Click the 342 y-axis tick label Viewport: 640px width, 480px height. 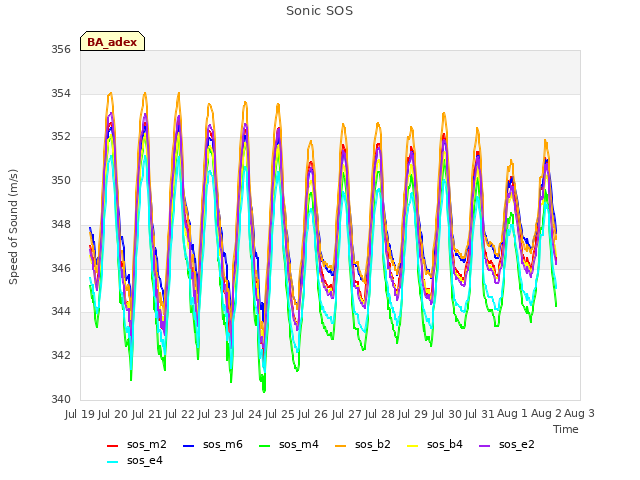tap(61, 356)
